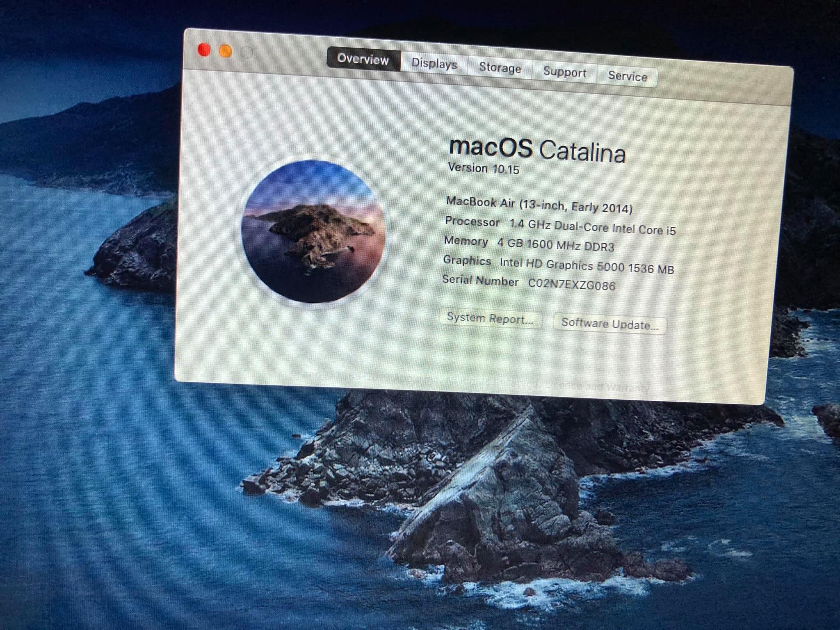Image resolution: width=840 pixels, height=630 pixels.
Task: Click the Processor label
Action: [x=472, y=222]
